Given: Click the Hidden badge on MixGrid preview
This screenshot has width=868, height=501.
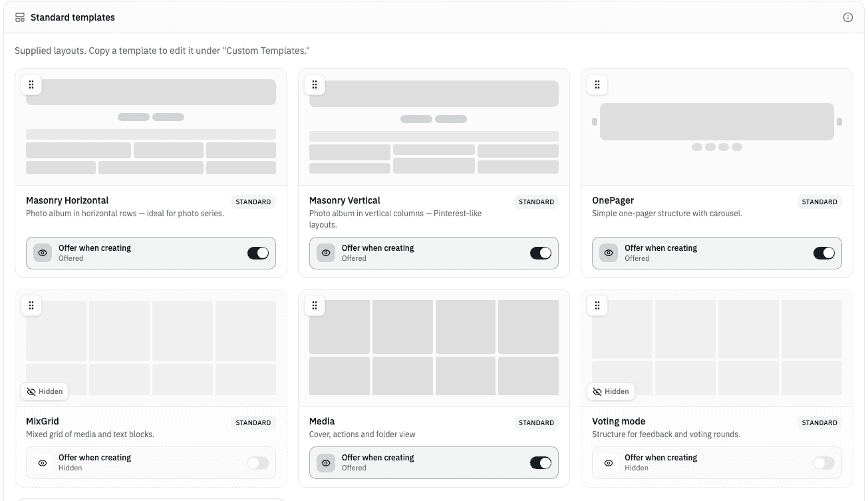Looking at the screenshot, I should tap(45, 391).
